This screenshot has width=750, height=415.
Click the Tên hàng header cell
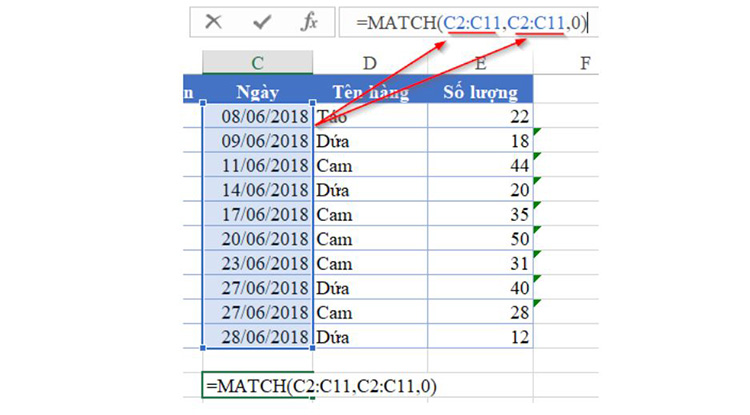[x=370, y=91]
